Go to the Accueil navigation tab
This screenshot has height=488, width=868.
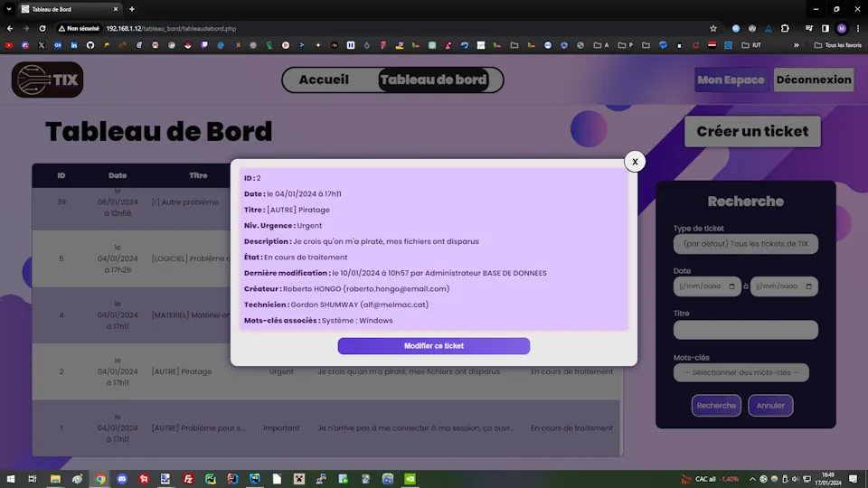click(324, 80)
